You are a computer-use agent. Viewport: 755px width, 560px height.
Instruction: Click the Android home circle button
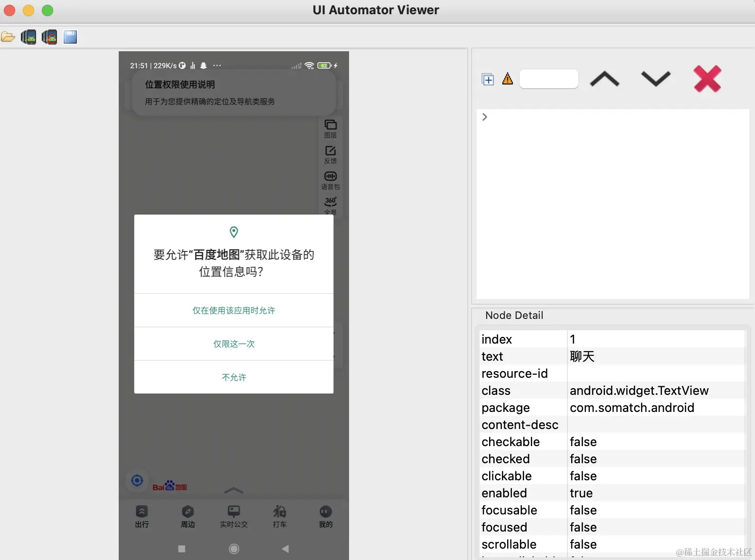[x=234, y=549]
